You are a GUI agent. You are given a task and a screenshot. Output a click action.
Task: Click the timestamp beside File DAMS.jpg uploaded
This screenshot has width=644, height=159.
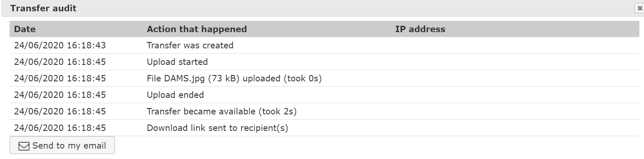[x=60, y=78]
